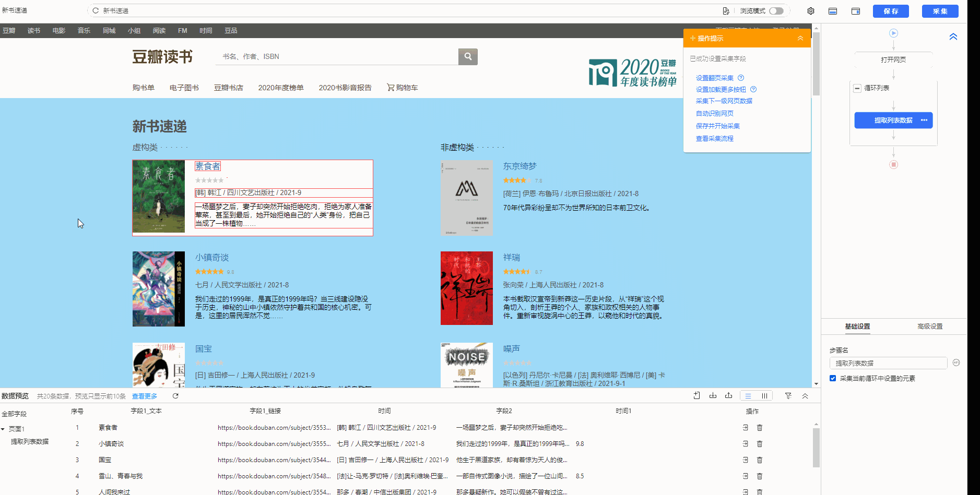Click the 查看更多 link in data preview

[x=144, y=396]
